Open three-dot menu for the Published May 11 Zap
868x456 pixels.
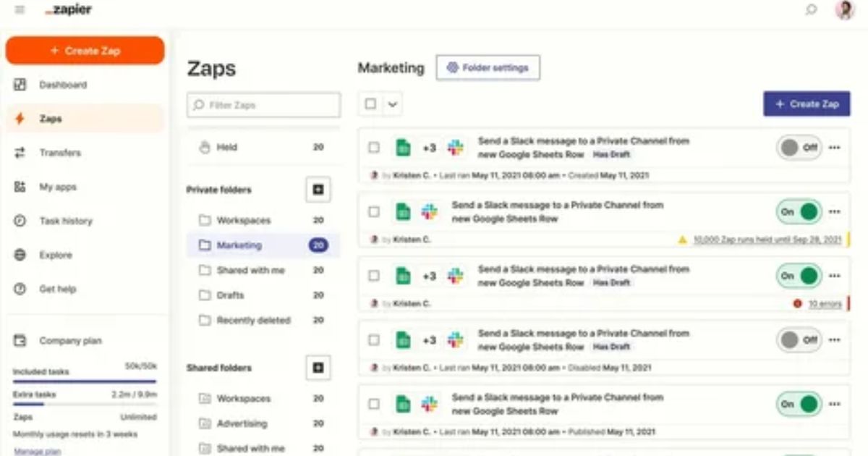click(834, 404)
